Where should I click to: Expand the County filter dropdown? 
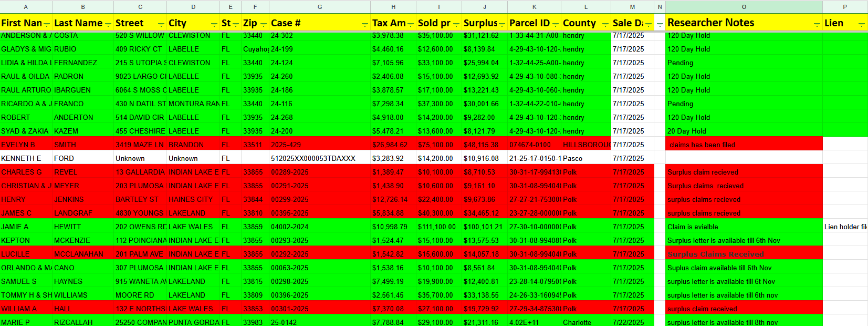pyautogui.click(x=605, y=24)
